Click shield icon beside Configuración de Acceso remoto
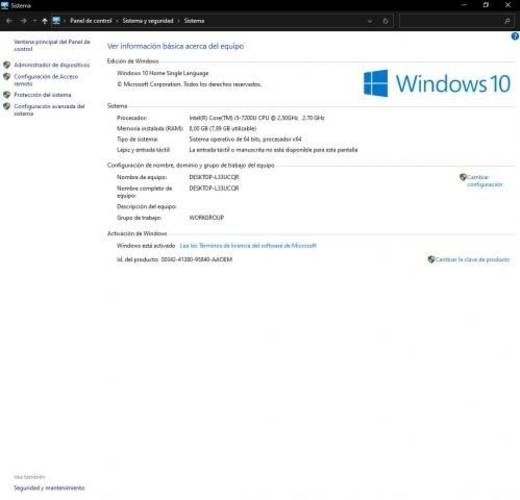 7,77
